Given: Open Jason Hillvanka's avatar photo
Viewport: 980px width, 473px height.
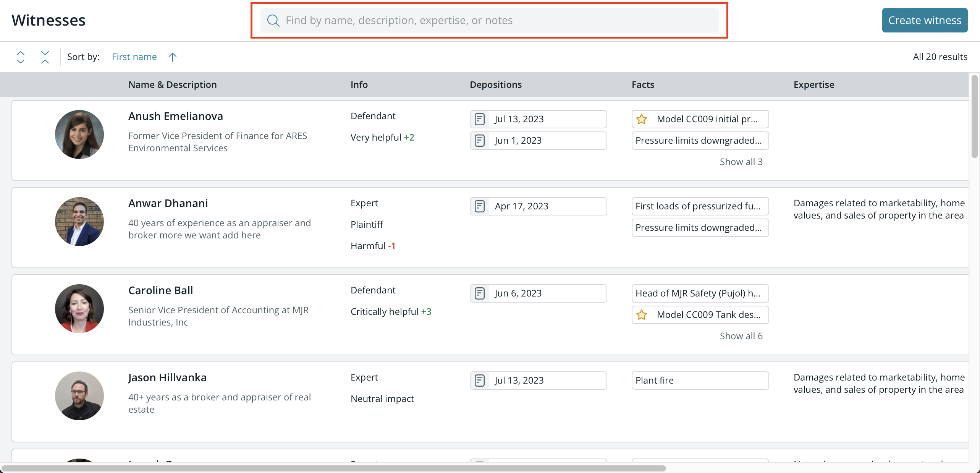Looking at the screenshot, I should pos(79,396).
